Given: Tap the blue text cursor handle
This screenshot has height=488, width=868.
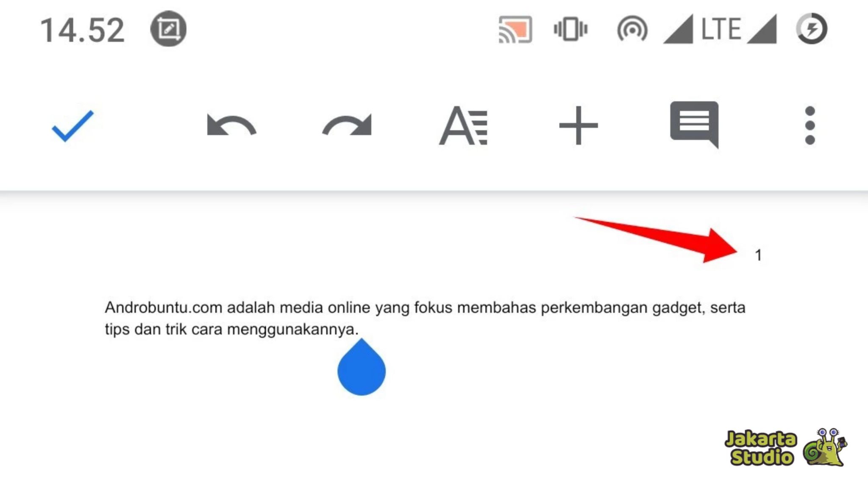Looking at the screenshot, I should tap(361, 370).
